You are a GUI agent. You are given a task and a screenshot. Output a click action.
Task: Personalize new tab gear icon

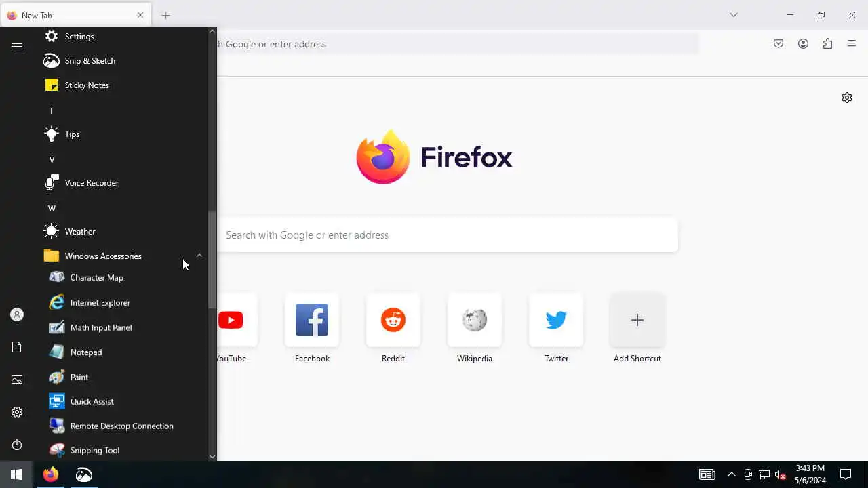point(847,98)
